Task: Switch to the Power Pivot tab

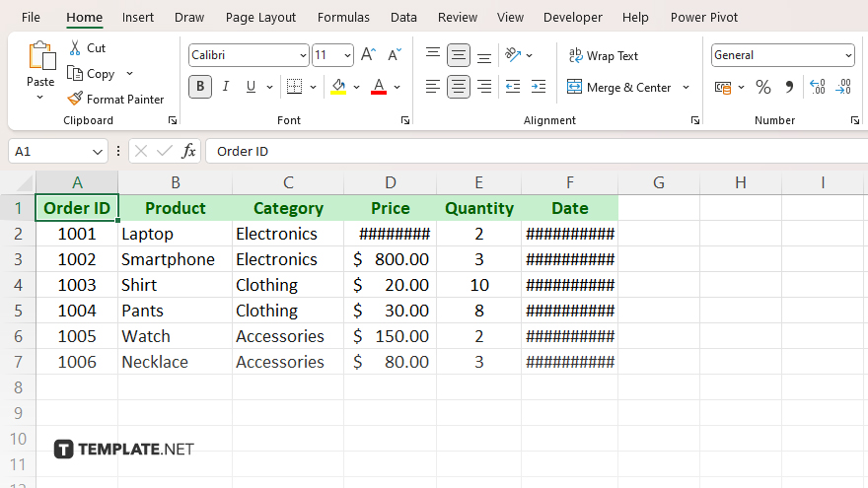Action: [x=704, y=17]
